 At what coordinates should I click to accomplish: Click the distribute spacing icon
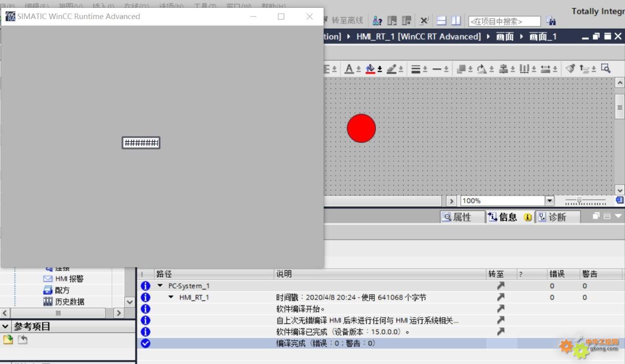tap(524, 69)
